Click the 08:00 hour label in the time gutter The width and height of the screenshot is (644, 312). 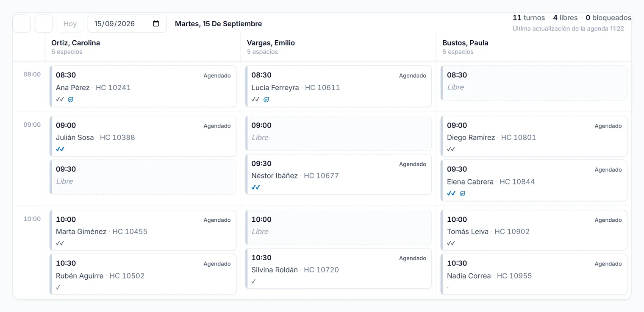[32, 74]
